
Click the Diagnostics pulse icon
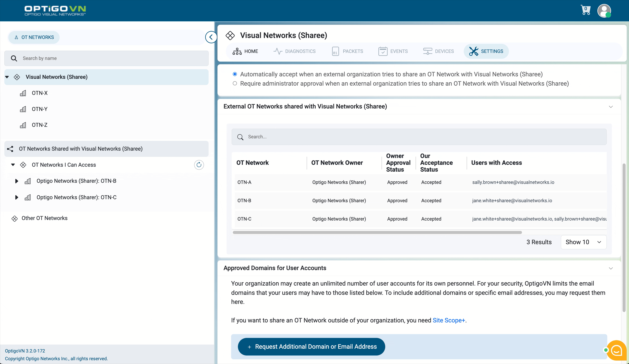(x=278, y=51)
